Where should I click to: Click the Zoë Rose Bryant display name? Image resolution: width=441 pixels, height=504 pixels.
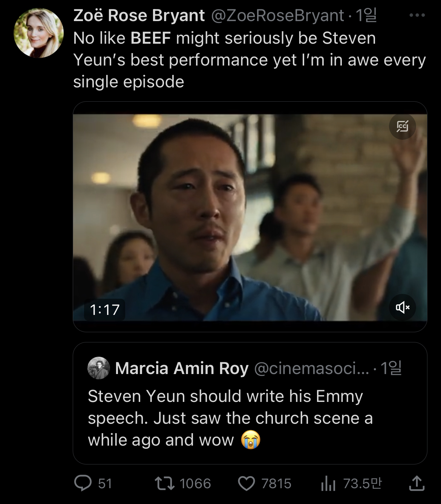click(139, 15)
